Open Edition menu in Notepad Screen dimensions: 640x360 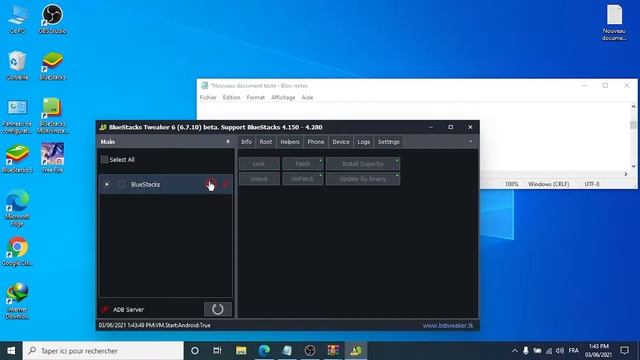231,98
